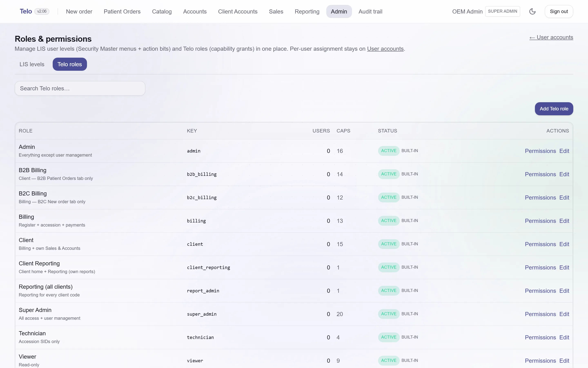Click the SUPER ADMIN badge
588x368 pixels.
click(502, 11)
